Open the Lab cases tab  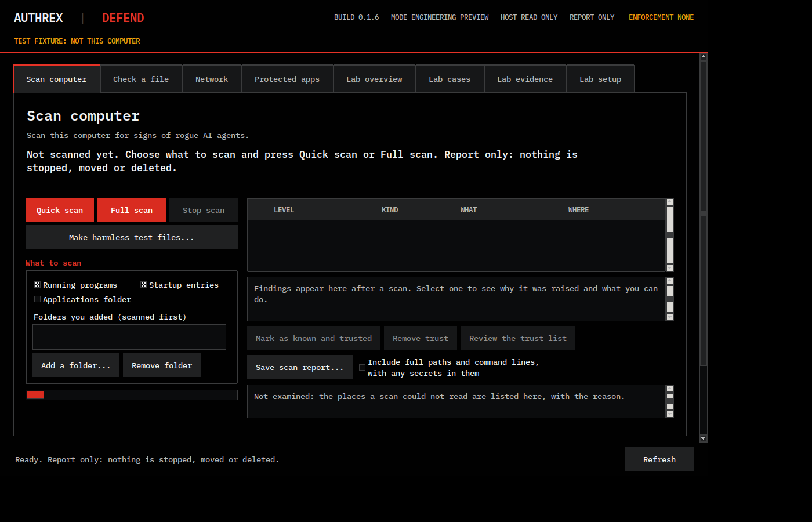(449, 79)
